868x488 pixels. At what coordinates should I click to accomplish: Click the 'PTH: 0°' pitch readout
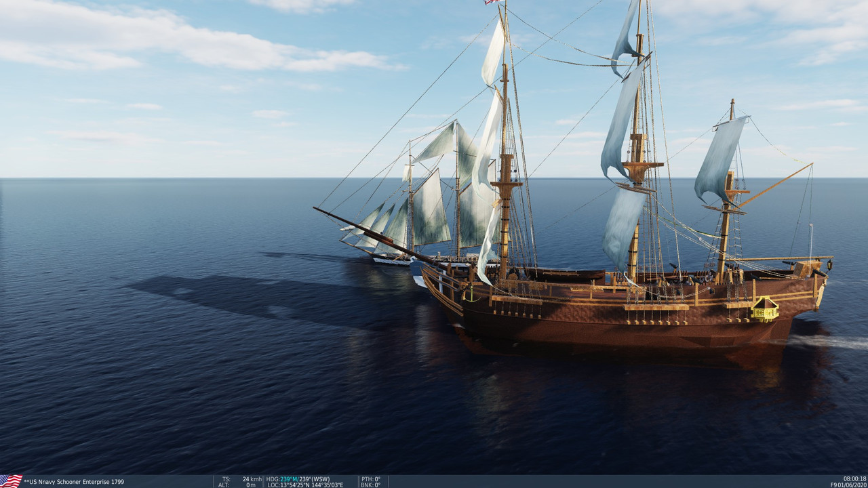click(x=370, y=479)
